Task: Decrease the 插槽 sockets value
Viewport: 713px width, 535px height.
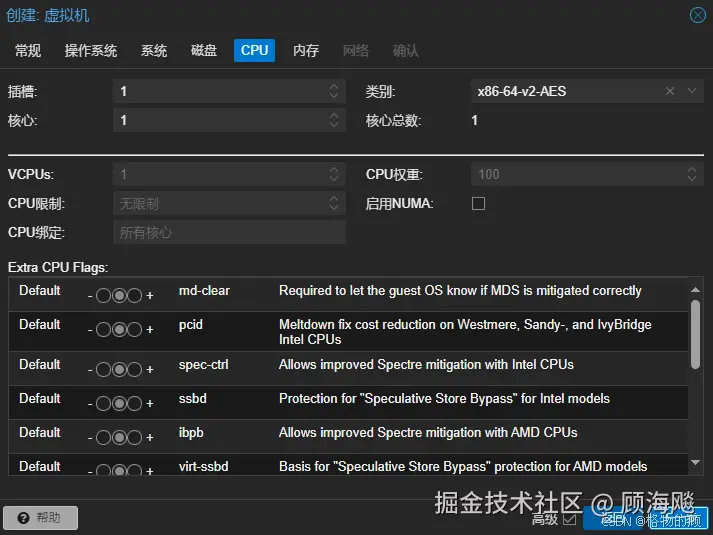Action: pyautogui.click(x=334, y=96)
